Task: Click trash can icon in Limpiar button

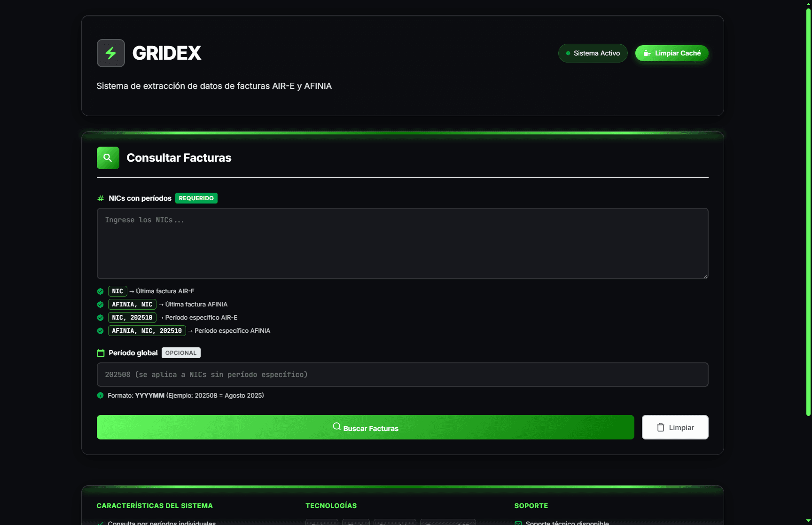Action: (660, 427)
